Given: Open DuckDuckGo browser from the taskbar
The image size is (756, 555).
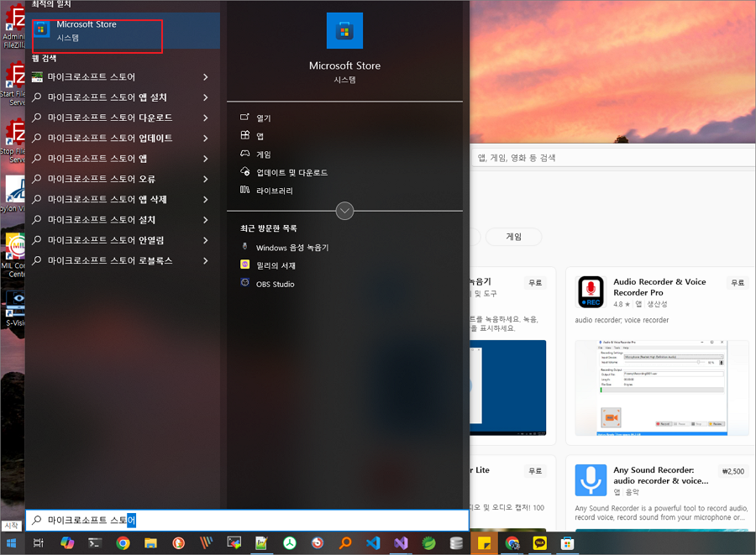Looking at the screenshot, I should click(x=178, y=543).
